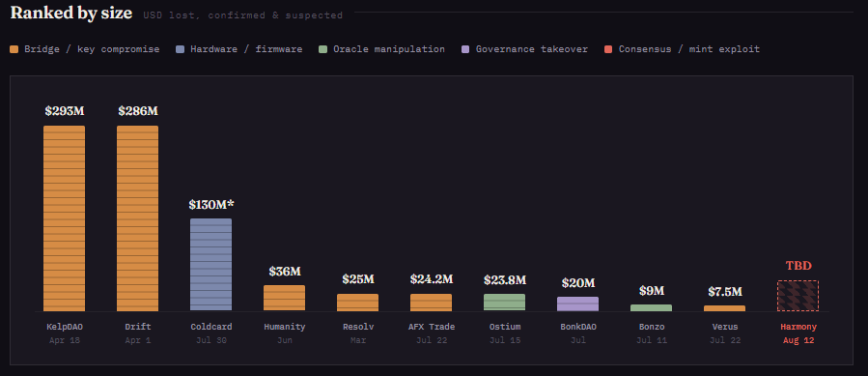Screen dimensions: 868x376
Task: Click the 'Mar' date under Resolv
Action: pyautogui.click(x=357, y=340)
